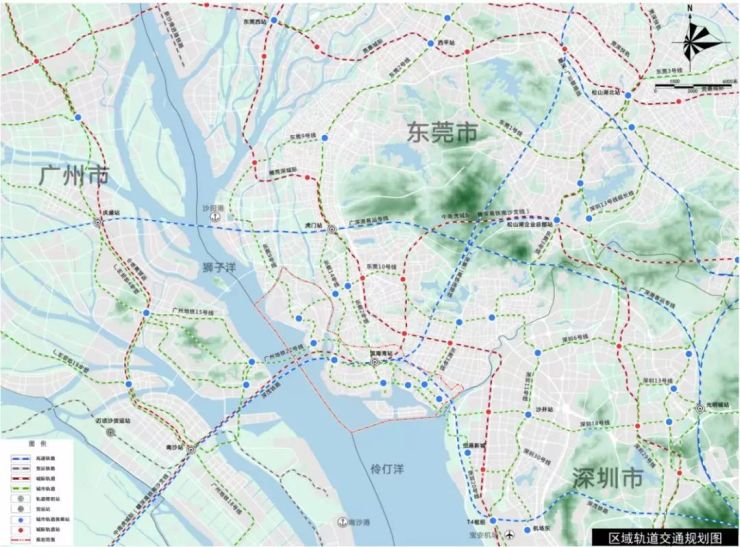740x547 pixels.
Task: Click the green dashed urban rail legend swatch
Action: [x=21, y=488]
